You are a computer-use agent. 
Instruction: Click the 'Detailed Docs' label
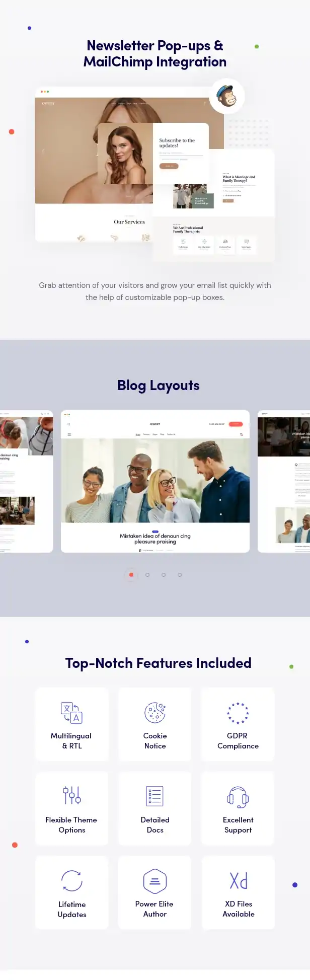[x=155, y=825]
